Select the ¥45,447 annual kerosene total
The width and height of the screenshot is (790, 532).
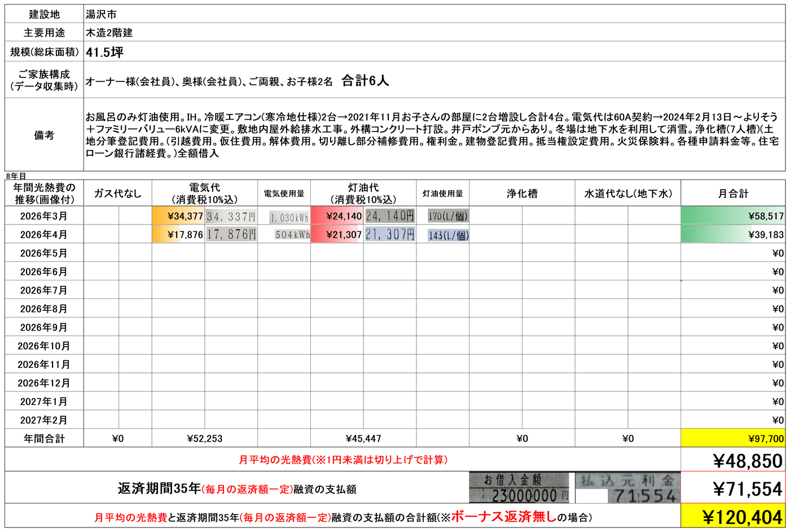click(363, 438)
